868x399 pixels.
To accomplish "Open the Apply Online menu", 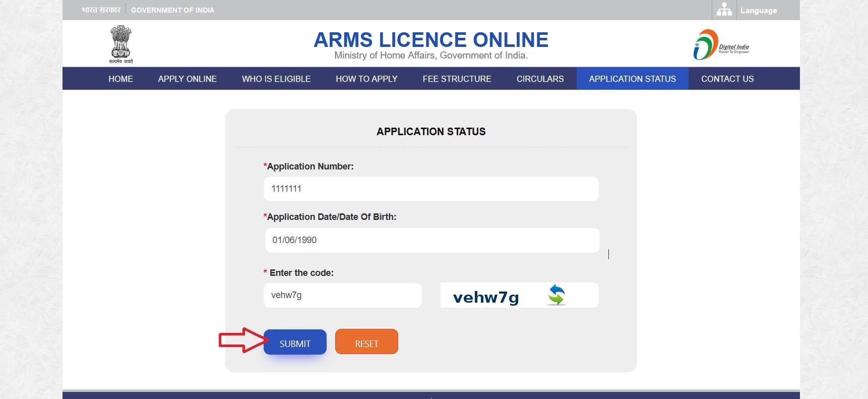I will [187, 79].
